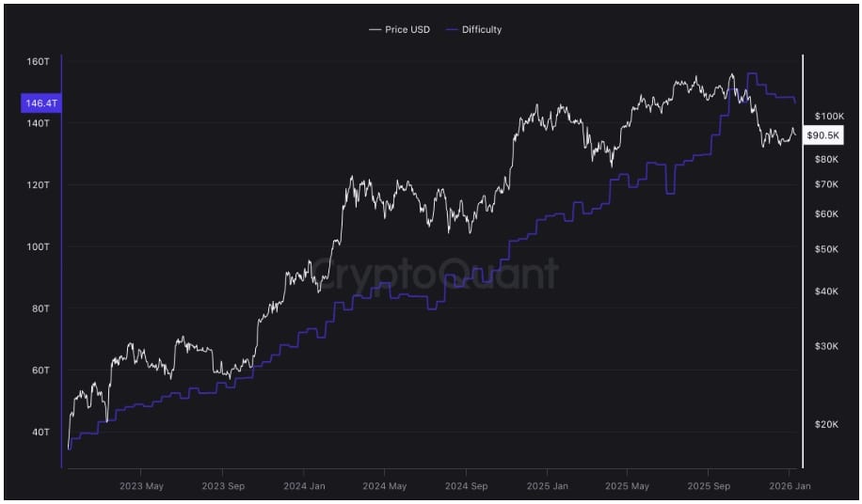Click the 2024 Jan date label
Image resolution: width=862 pixels, height=504 pixels.
pyautogui.click(x=303, y=486)
